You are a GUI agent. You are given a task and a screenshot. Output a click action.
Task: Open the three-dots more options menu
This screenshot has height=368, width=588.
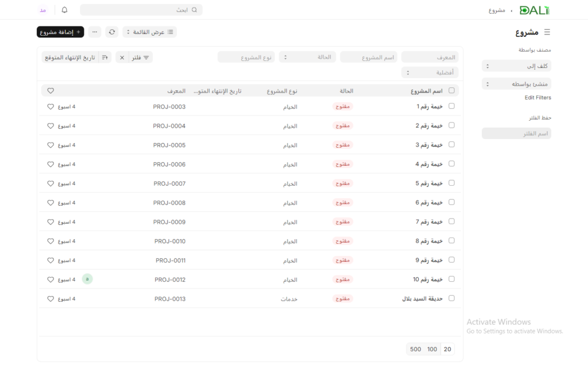[95, 32]
